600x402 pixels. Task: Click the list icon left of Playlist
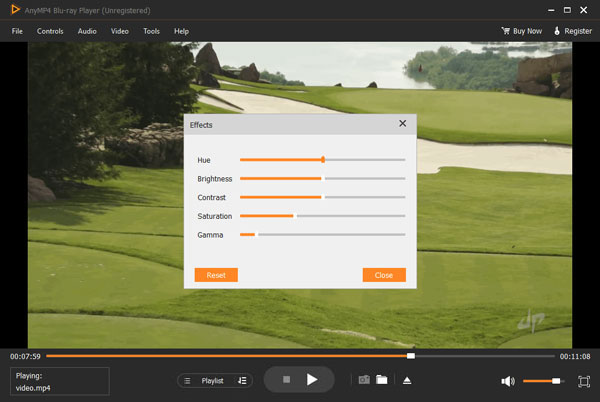click(189, 381)
